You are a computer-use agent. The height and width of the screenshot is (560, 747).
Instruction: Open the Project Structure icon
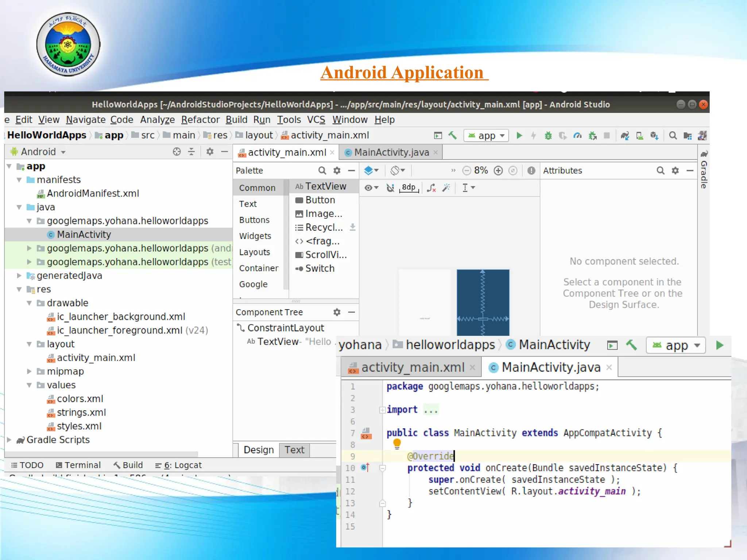point(688,136)
